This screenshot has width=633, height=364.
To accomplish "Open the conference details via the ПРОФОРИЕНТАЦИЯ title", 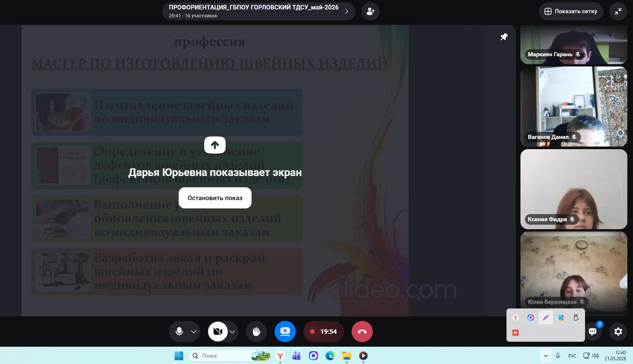I will tap(254, 7).
